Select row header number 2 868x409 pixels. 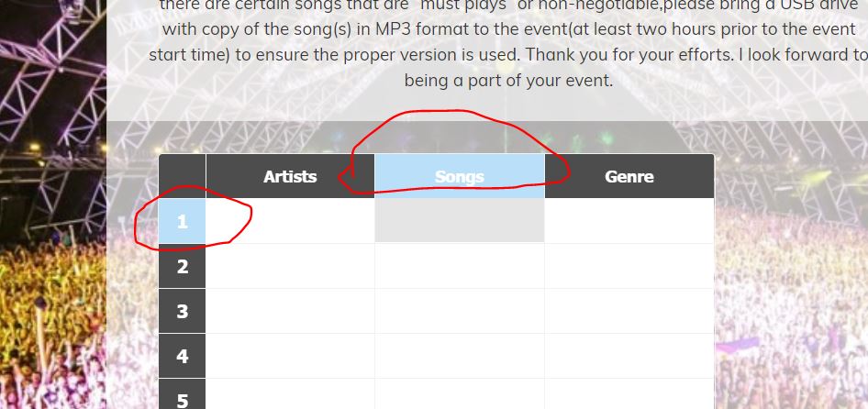tap(182, 266)
